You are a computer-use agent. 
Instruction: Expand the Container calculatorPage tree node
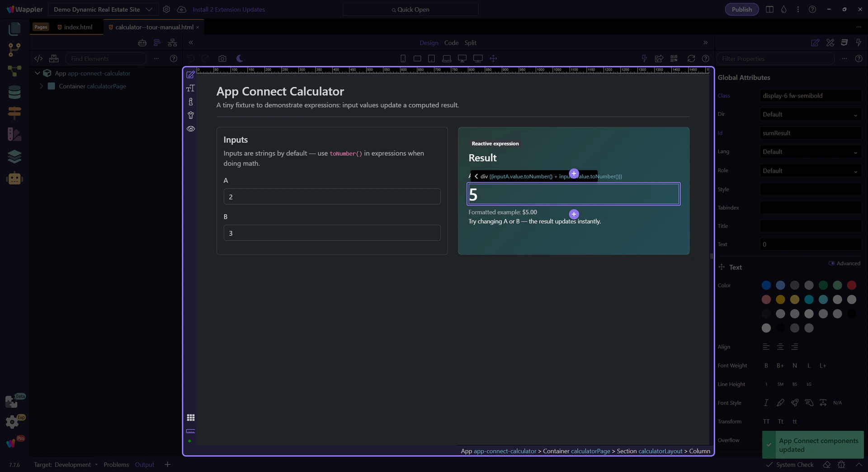click(42, 86)
